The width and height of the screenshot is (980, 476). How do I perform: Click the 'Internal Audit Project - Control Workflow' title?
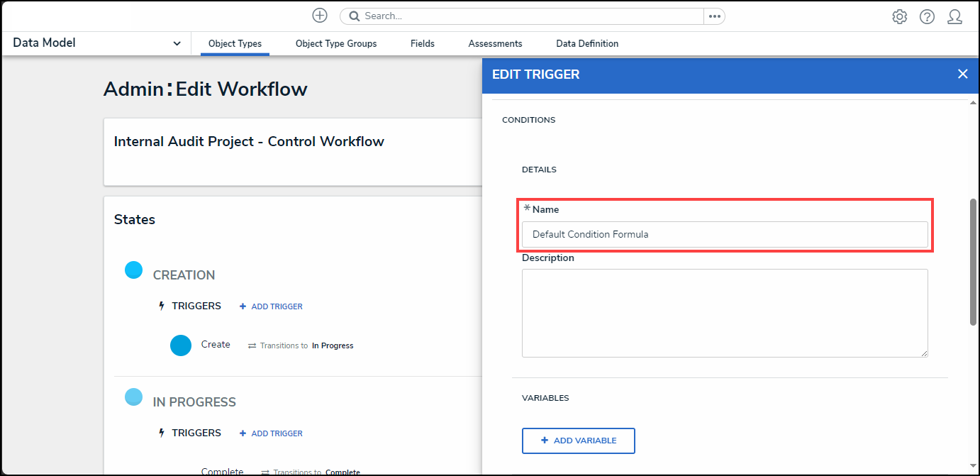(249, 141)
